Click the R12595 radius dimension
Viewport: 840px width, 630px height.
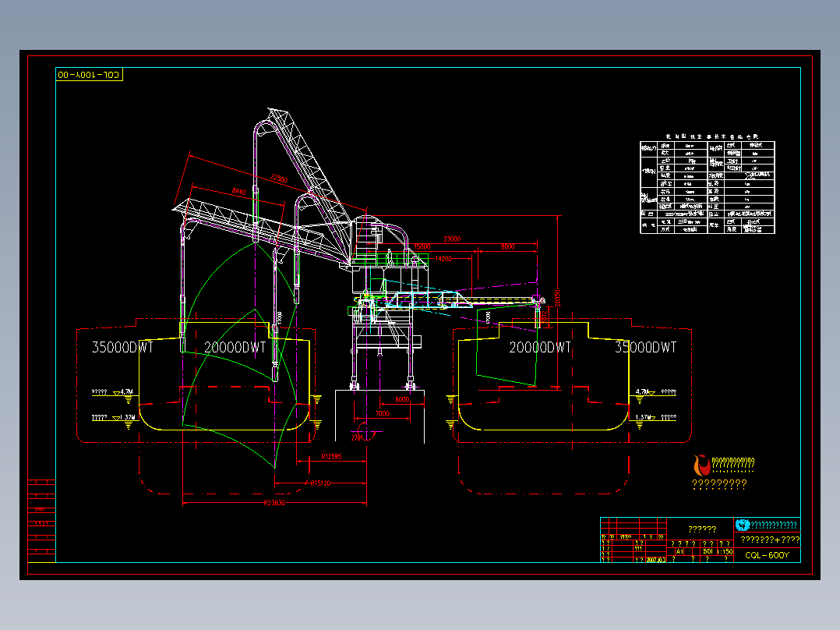pyautogui.click(x=331, y=456)
